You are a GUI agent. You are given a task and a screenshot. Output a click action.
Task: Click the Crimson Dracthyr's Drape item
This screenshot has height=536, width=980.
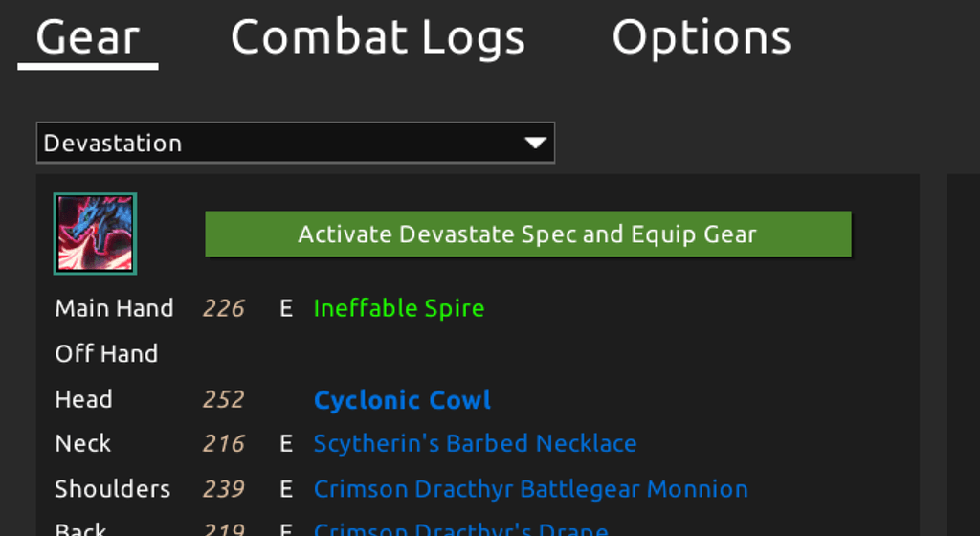460,529
